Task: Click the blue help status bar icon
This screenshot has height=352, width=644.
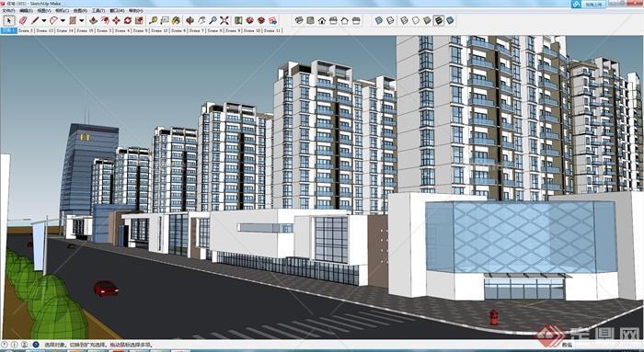Action: coord(36,345)
